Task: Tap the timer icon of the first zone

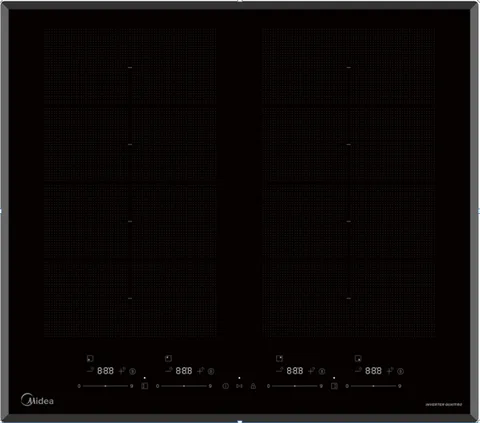Action: pyautogui.click(x=132, y=371)
